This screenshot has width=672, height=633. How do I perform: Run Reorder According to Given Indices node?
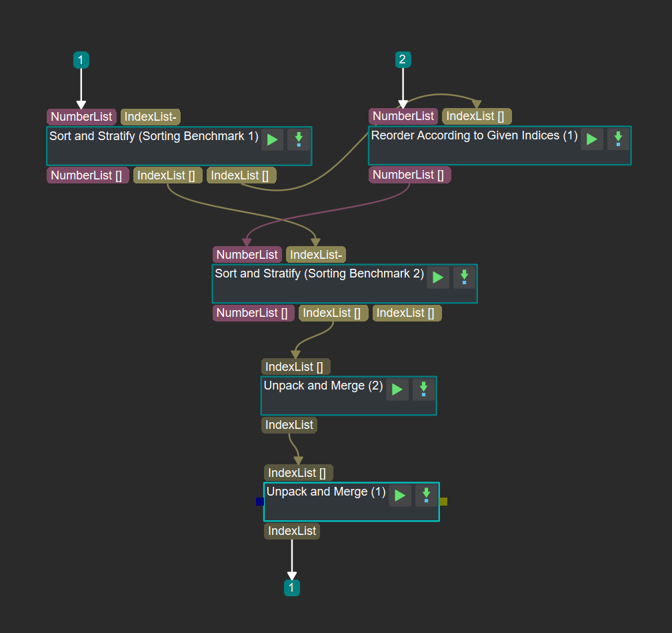click(592, 139)
